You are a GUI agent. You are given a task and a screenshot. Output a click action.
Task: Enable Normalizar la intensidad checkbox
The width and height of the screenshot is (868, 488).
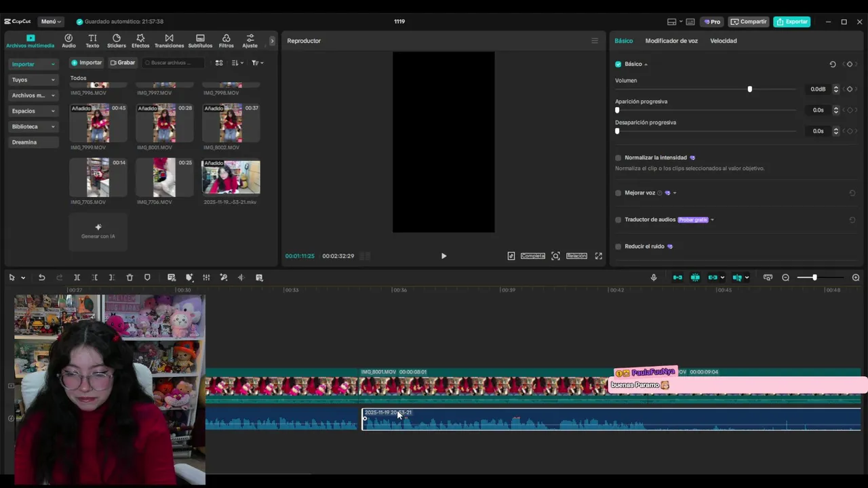click(618, 158)
